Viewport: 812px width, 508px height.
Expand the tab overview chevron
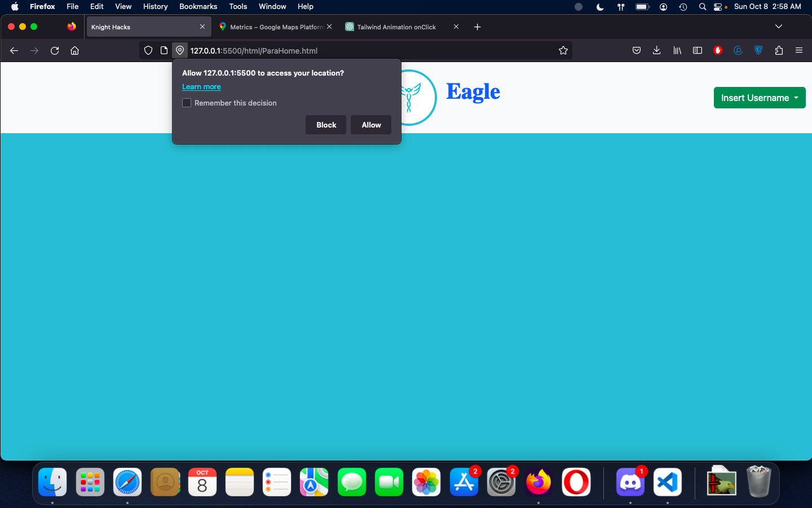(x=779, y=27)
